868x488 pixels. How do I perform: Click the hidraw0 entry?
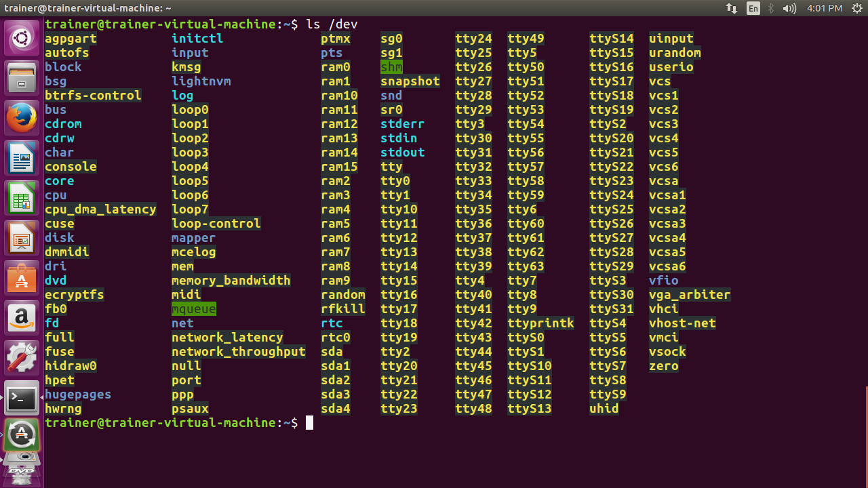71,366
